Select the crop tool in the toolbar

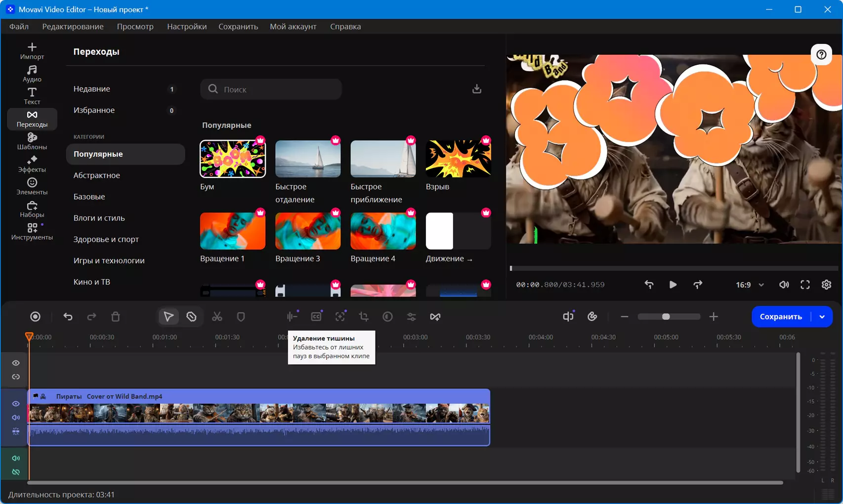[364, 317]
